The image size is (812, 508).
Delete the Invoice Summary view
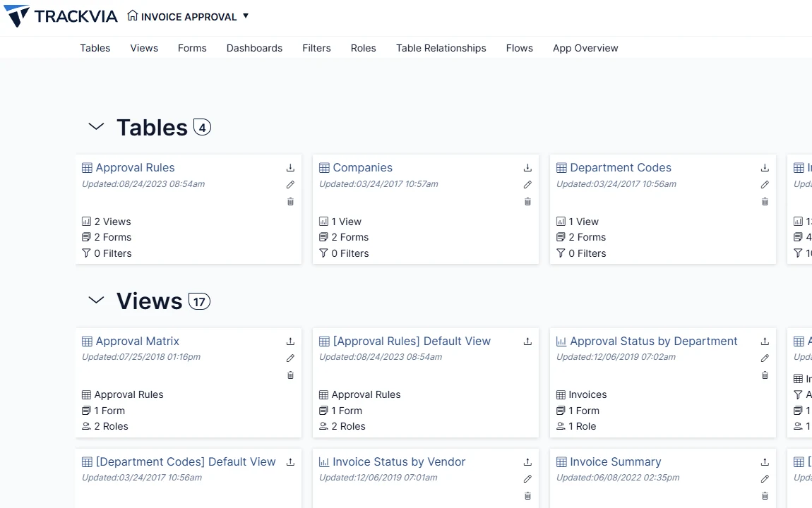(x=765, y=496)
